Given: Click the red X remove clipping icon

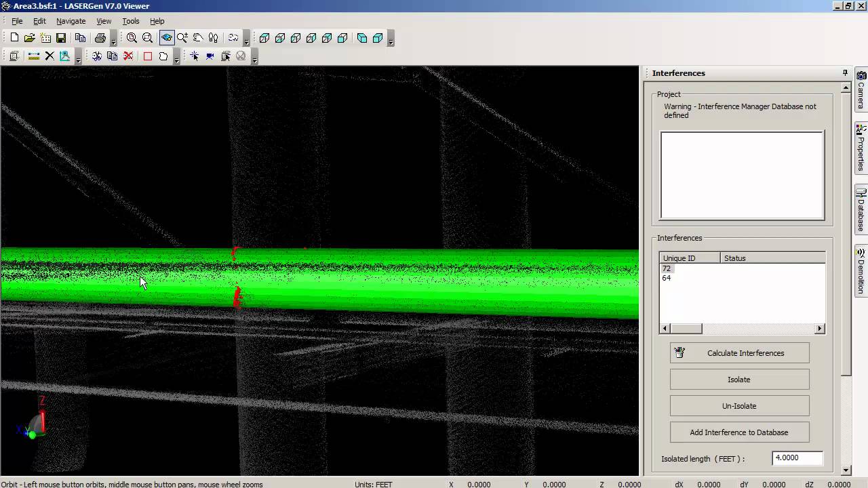Looking at the screenshot, I should (x=128, y=56).
